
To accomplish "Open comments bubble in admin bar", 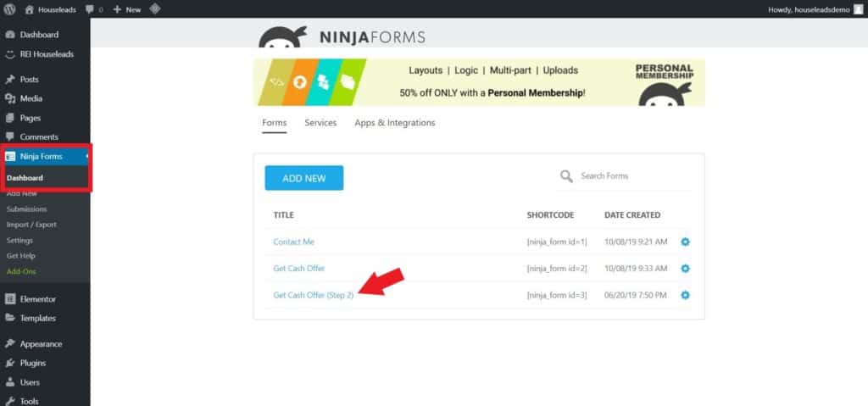I will pyautogui.click(x=94, y=9).
